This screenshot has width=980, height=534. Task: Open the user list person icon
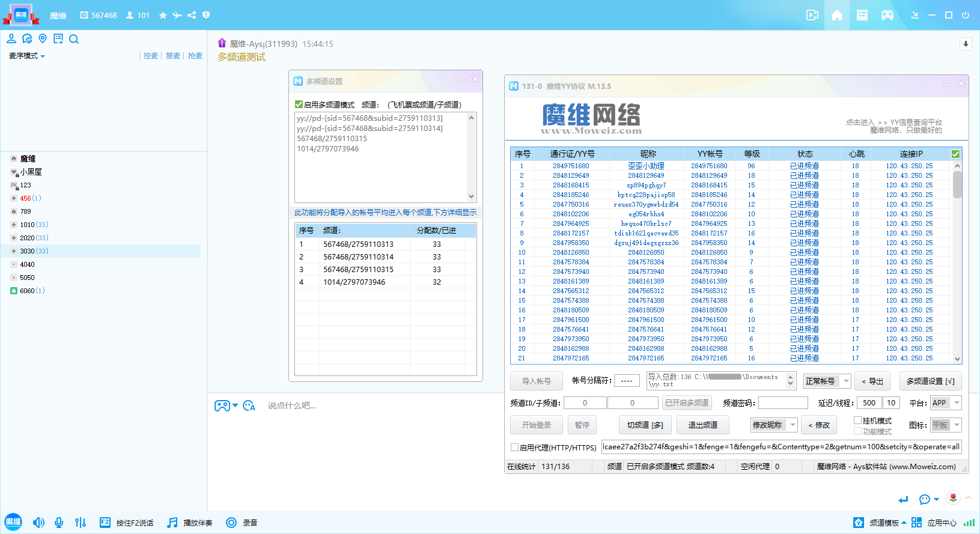[11, 39]
